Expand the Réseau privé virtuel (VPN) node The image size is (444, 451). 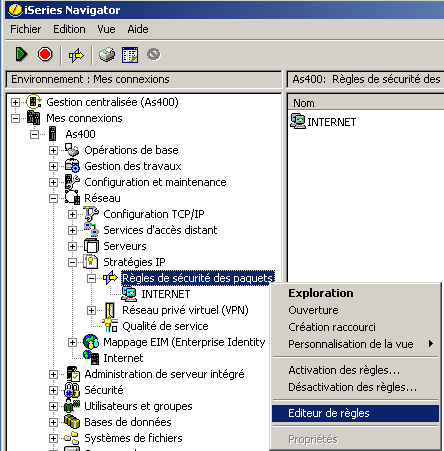91,310
